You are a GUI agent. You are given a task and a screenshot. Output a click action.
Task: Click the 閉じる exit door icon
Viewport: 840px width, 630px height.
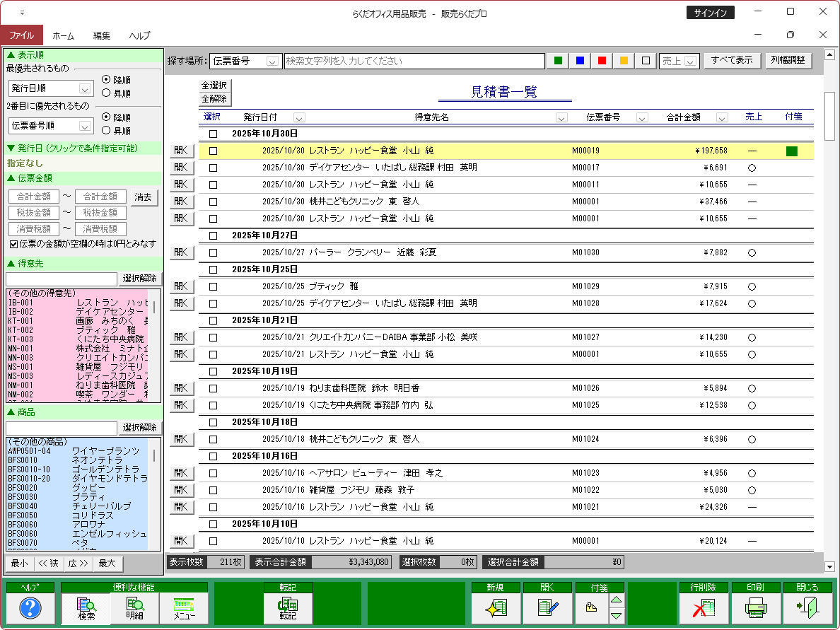click(807, 609)
